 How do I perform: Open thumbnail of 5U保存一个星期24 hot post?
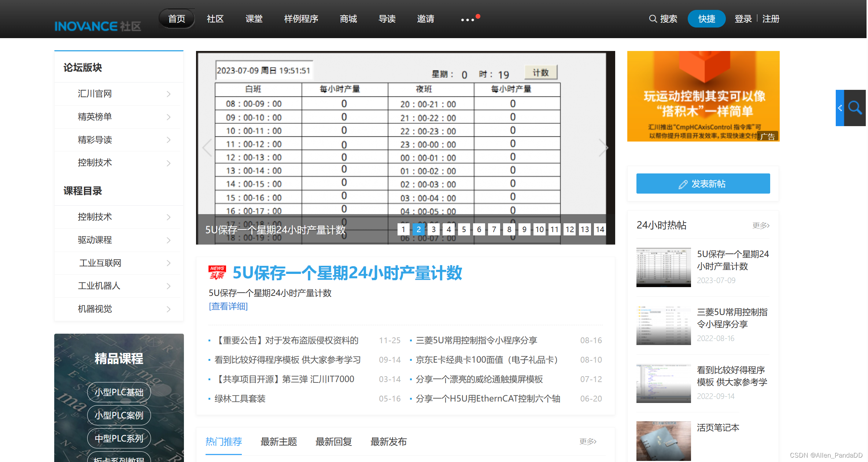664,267
